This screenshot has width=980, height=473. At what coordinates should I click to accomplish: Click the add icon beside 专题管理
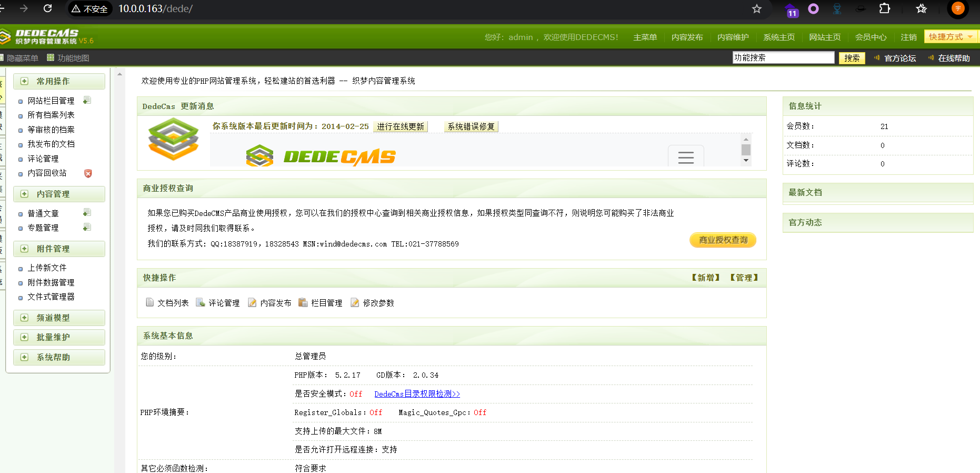tap(87, 227)
